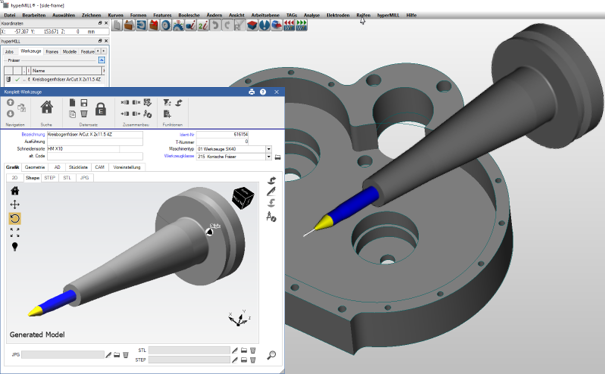605x374 pixels.
Task: Click the refresh arrows icon in Funktionen group
Action: tap(179, 102)
